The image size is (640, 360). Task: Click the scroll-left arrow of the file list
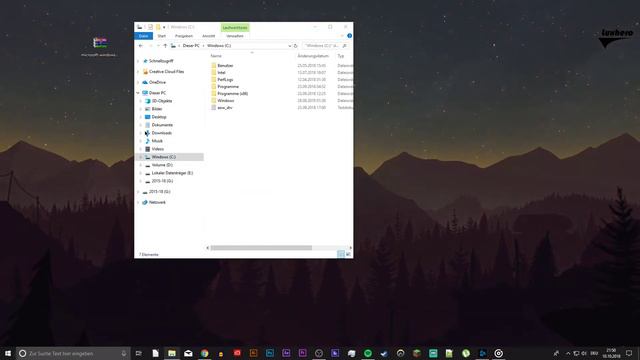(x=208, y=248)
